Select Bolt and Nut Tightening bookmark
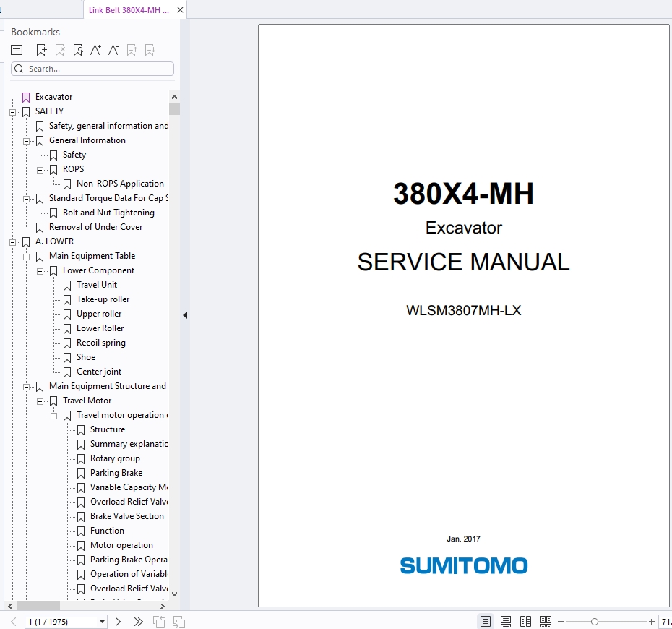672x629 pixels. (108, 213)
